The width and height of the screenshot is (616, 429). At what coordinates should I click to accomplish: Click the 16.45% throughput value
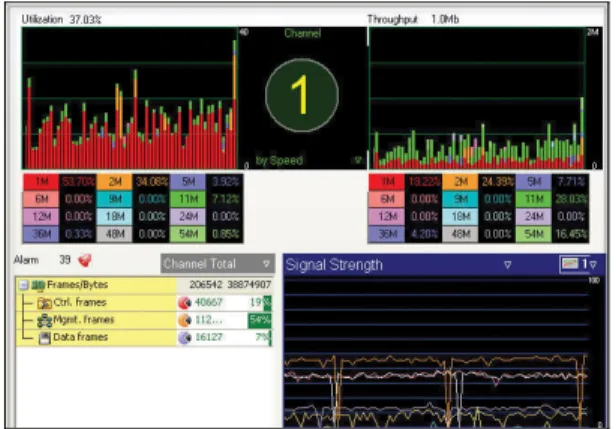571,234
